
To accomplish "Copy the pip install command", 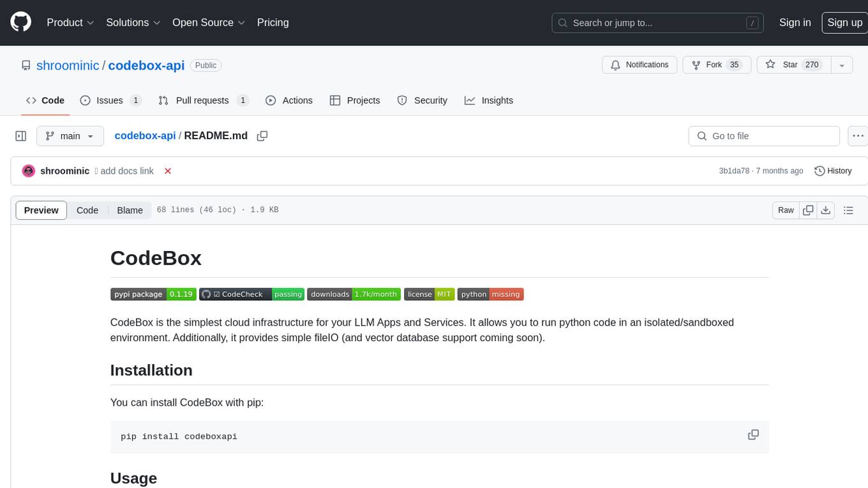I will coord(753,435).
